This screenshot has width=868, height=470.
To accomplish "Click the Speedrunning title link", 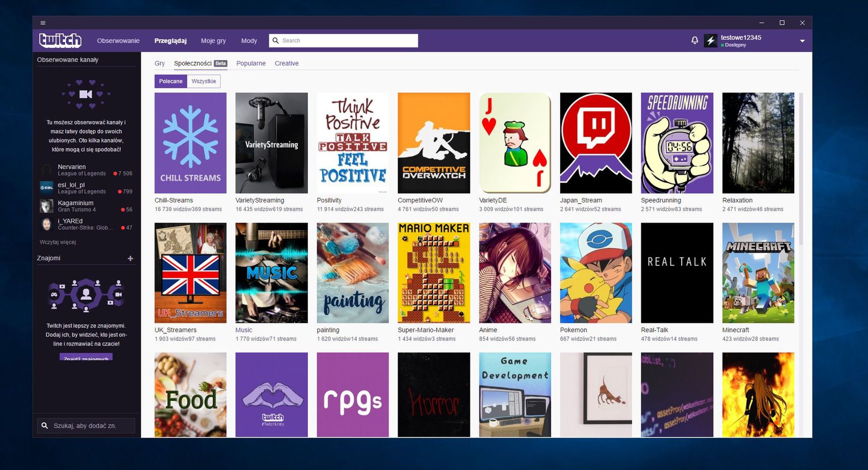I will tap(661, 201).
